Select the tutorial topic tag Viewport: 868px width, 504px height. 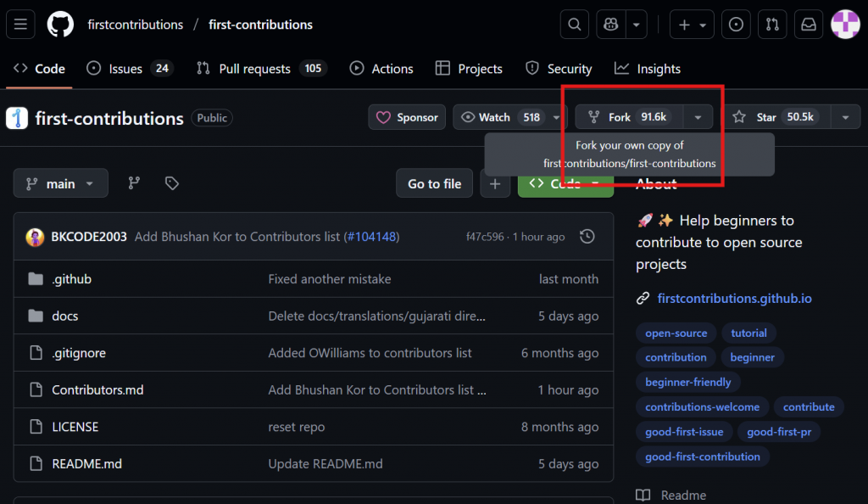(x=748, y=333)
